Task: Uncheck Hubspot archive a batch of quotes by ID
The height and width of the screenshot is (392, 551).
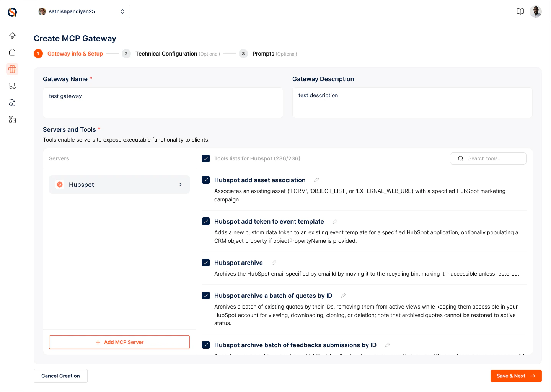Action: click(206, 296)
